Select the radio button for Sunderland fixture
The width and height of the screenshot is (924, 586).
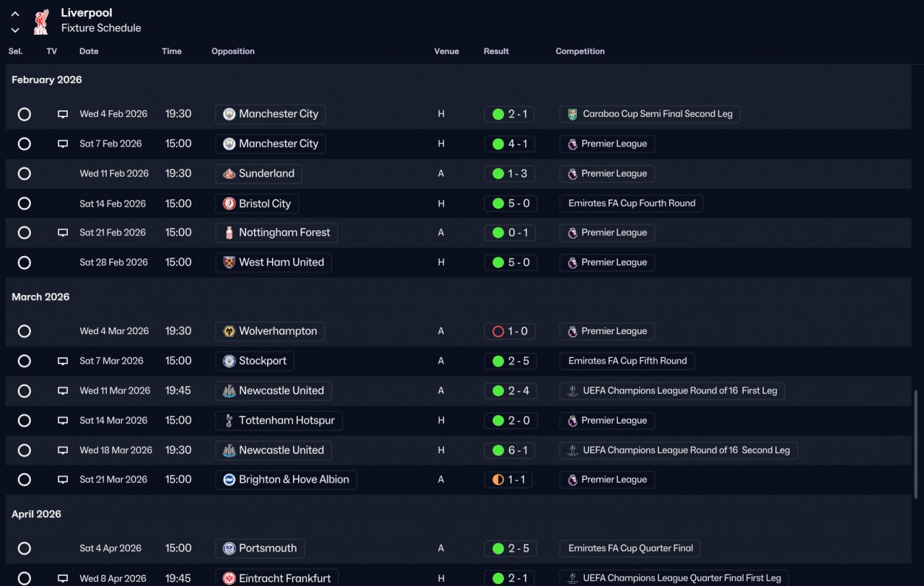pyautogui.click(x=25, y=173)
